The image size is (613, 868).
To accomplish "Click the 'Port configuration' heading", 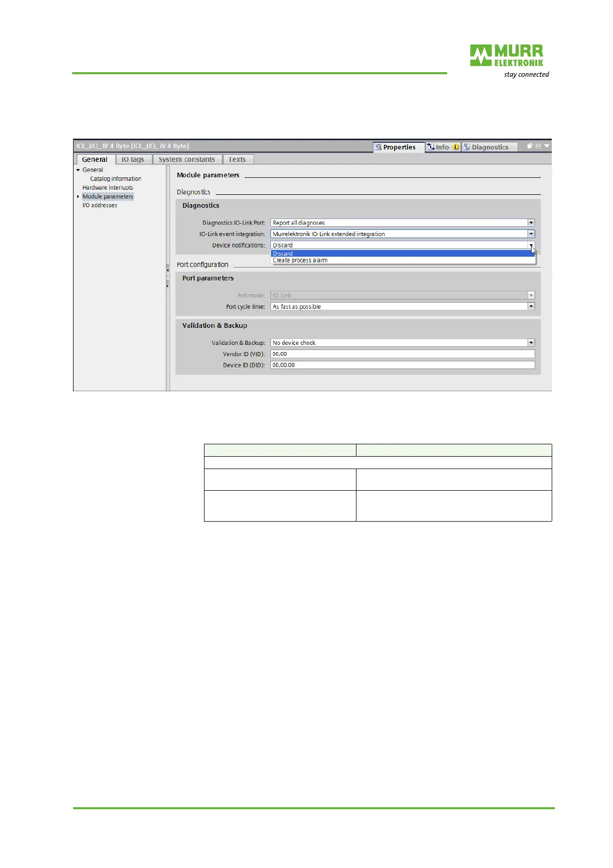I will 202,264.
